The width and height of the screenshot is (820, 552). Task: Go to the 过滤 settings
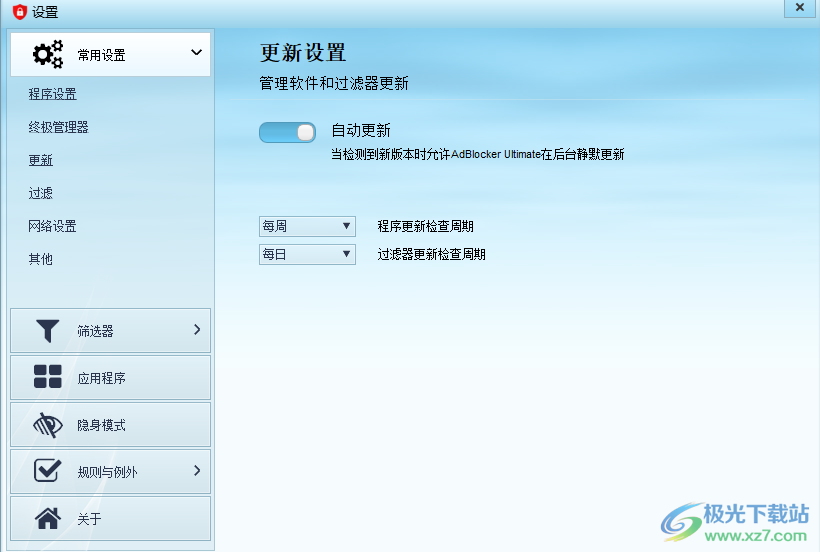40,193
